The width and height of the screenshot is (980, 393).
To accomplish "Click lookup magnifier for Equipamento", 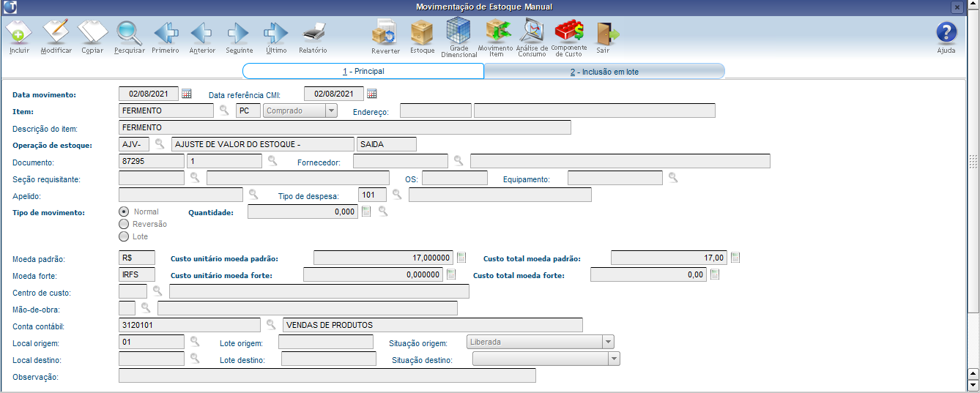I will click(x=673, y=177).
